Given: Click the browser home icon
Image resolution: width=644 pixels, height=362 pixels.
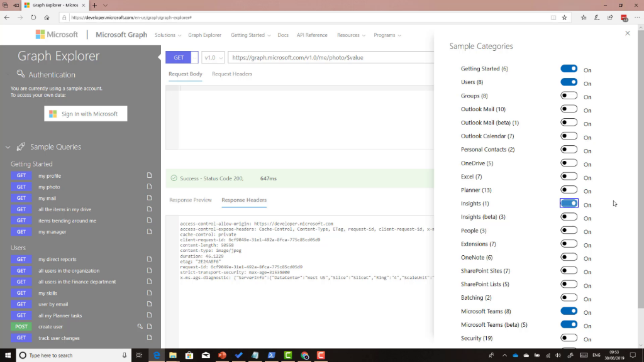Looking at the screenshot, I should 47,17.
